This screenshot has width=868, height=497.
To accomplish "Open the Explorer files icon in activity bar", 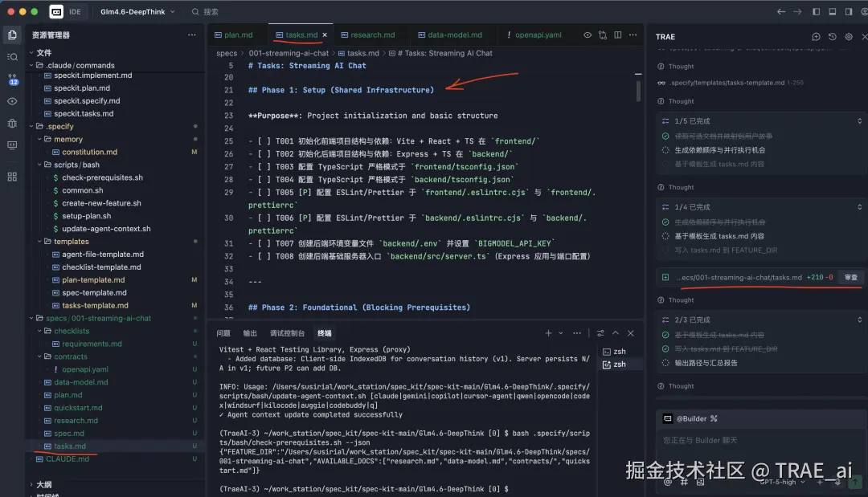I will (x=12, y=35).
